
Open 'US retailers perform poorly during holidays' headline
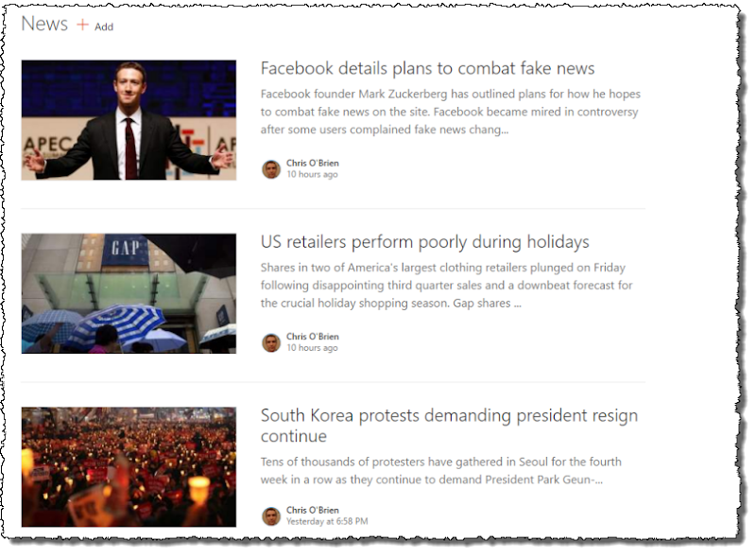coord(424,242)
